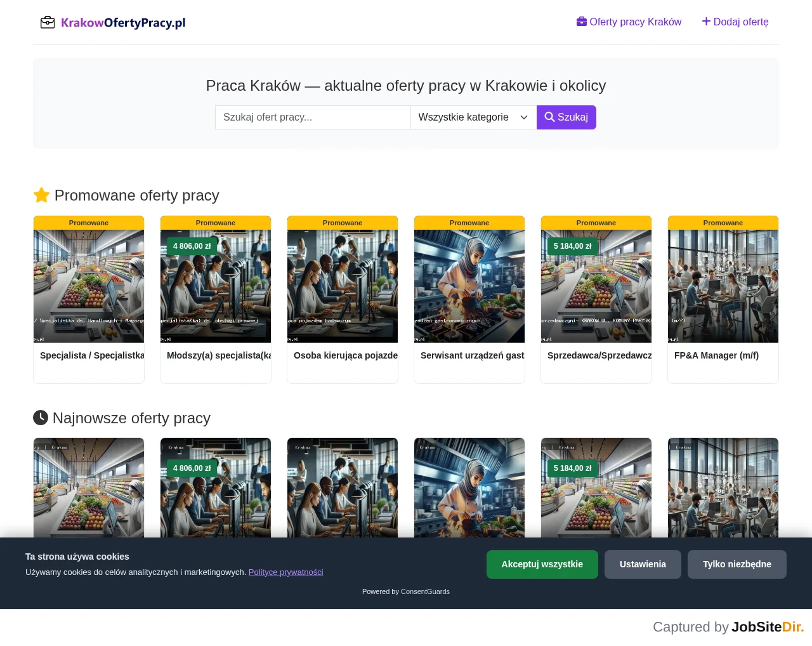Accept all cookies with Akceptuj wszystkie
Viewport: 812px width, 646px height.
tap(542, 564)
